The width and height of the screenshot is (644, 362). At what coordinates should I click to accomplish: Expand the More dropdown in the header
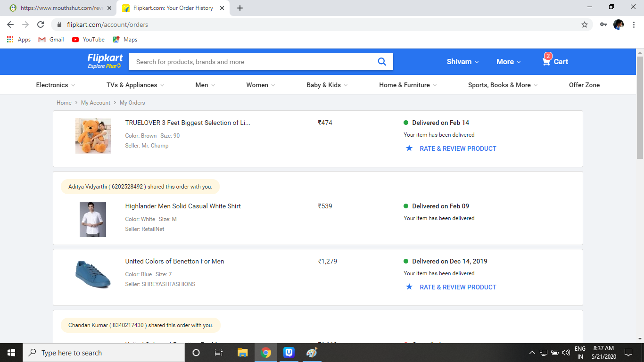(x=508, y=62)
